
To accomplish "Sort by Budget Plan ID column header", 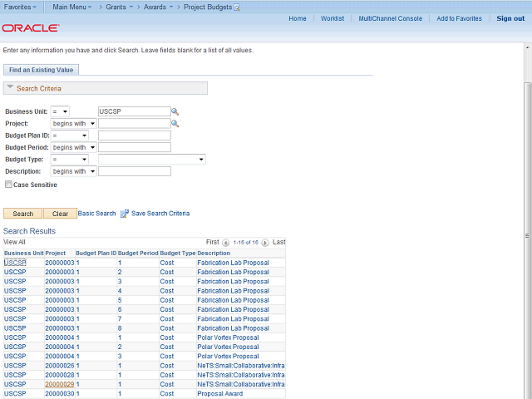I will tap(96, 253).
